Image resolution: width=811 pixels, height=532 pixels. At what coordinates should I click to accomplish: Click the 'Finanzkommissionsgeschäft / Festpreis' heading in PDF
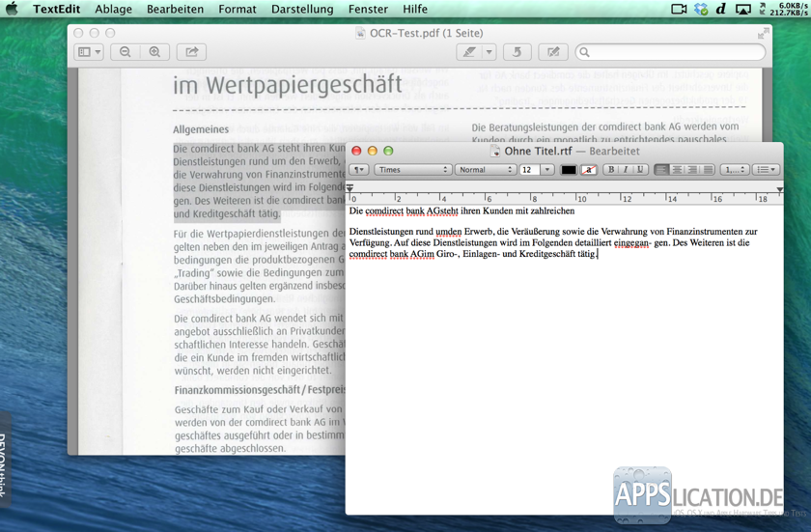pos(260,390)
